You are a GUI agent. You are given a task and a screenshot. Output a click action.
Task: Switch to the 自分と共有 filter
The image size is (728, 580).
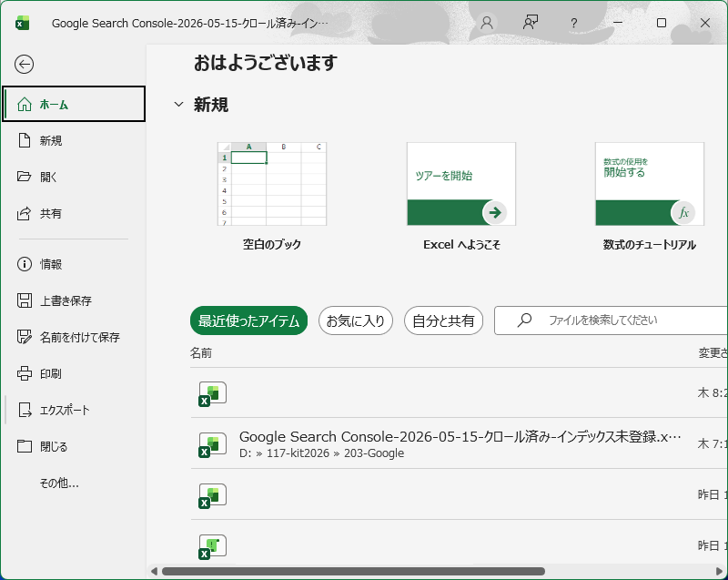pos(443,321)
